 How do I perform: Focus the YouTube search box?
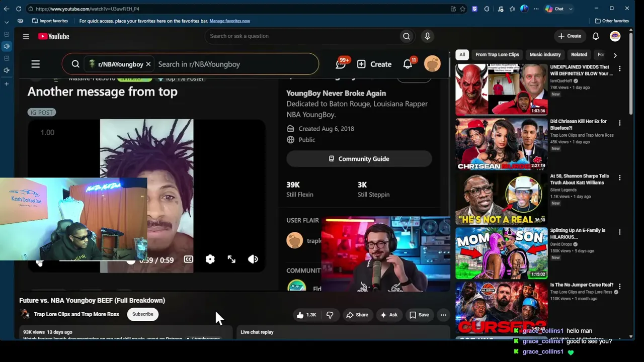click(302, 36)
